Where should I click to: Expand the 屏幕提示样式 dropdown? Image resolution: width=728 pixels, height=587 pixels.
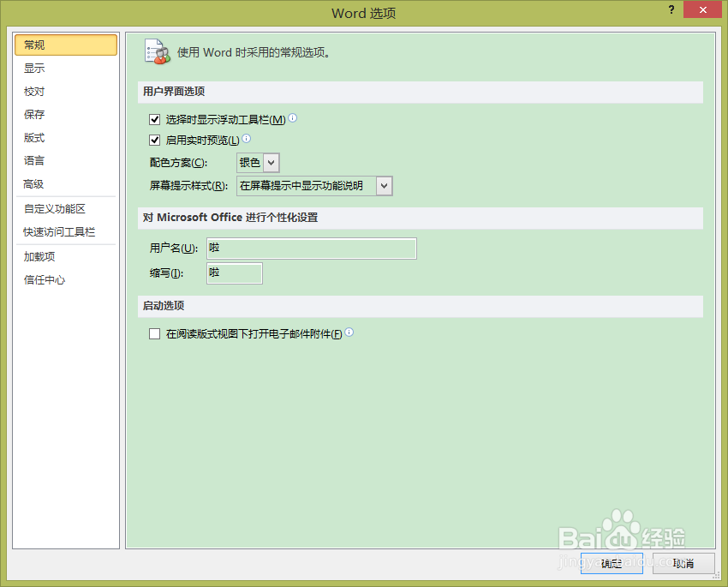pyautogui.click(x=383, y=185)
